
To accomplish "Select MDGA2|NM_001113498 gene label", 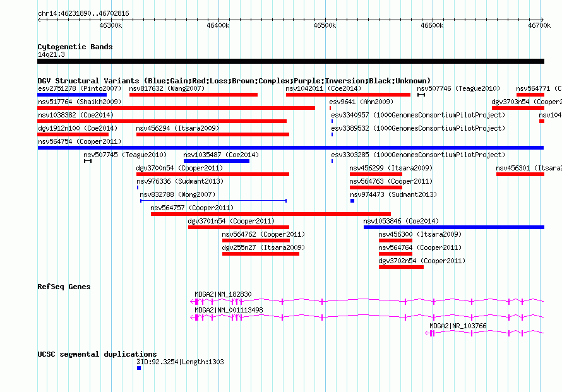I will point(229,310).
